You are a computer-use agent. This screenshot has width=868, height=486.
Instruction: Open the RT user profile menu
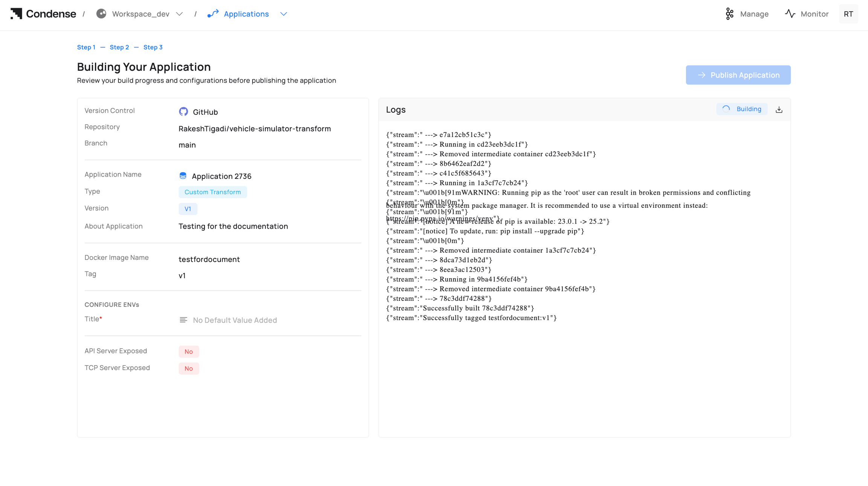pyautogui.click(x=848, y=14)
